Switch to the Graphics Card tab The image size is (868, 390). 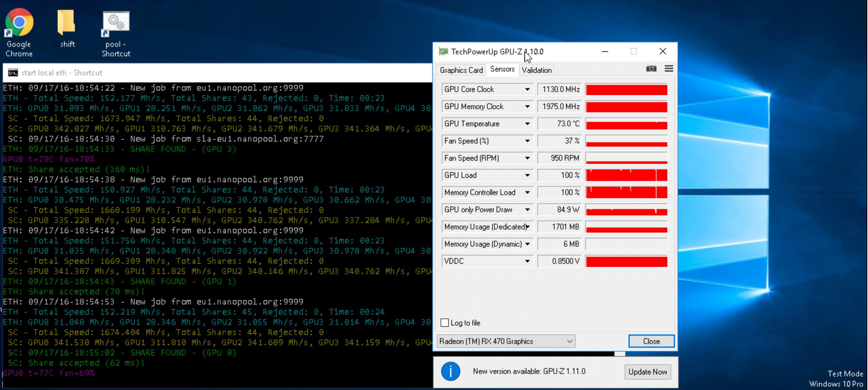(461, 70)
